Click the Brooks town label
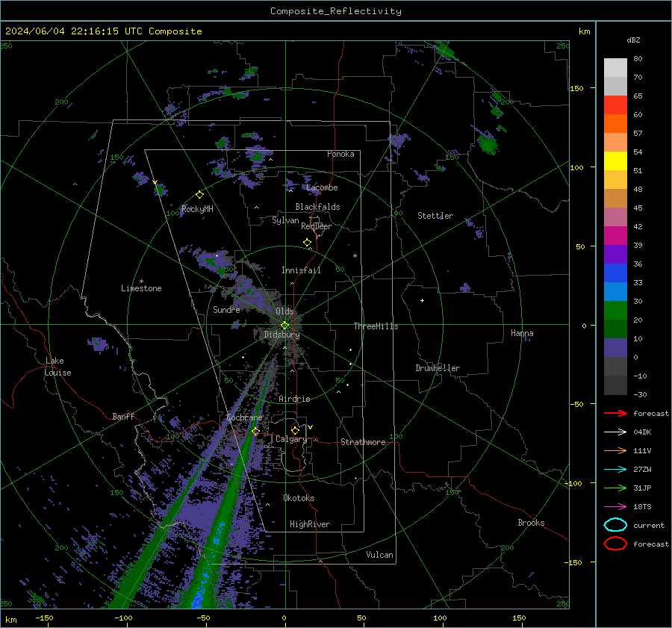This screenshot has width=672, height=628. pos(531,523)
